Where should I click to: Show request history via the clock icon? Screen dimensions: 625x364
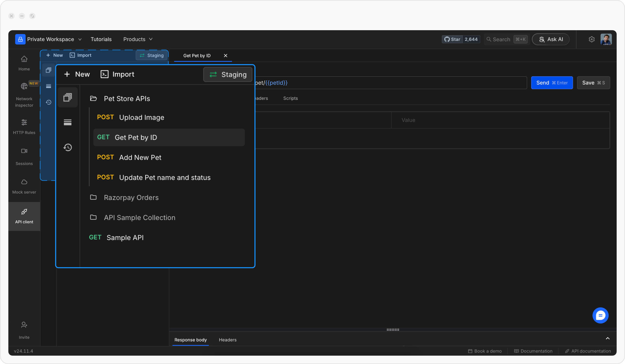[68, 147]
